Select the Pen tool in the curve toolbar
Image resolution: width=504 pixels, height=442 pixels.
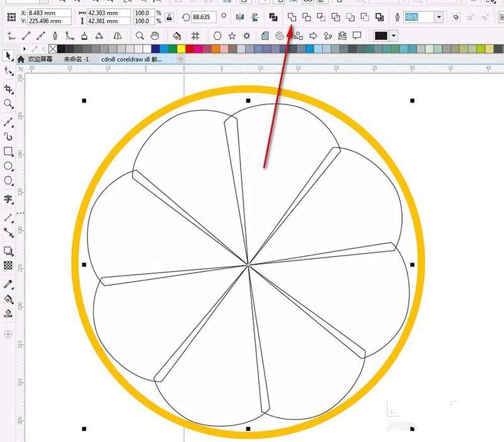(55, 36)
